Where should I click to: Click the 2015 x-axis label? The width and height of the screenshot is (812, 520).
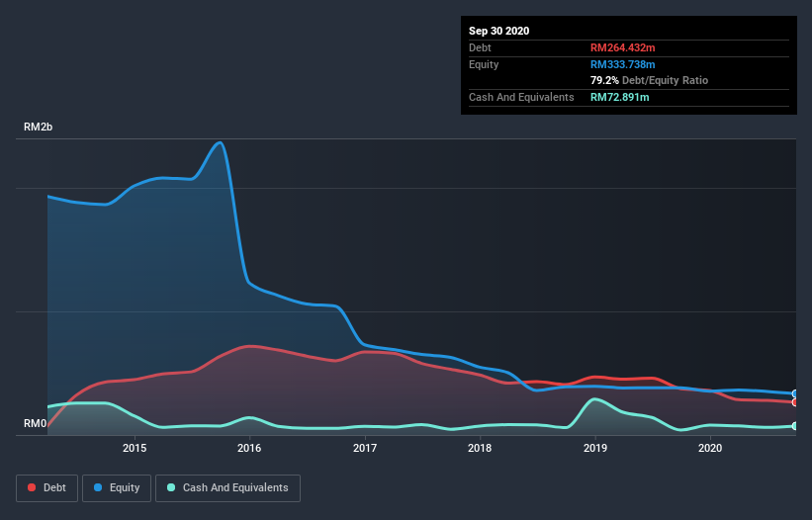[x=135, y=448]
